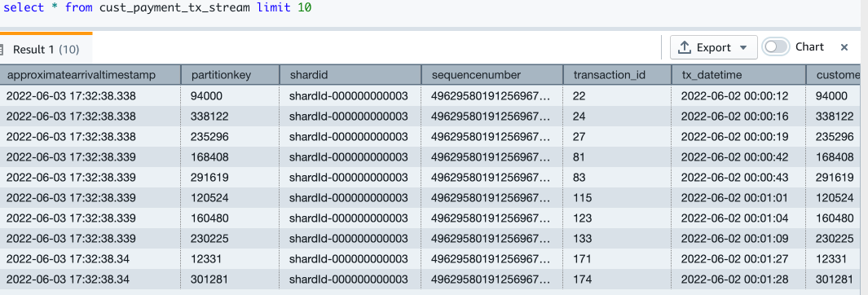Select partitionkey cell 235296

coord(231,137)
